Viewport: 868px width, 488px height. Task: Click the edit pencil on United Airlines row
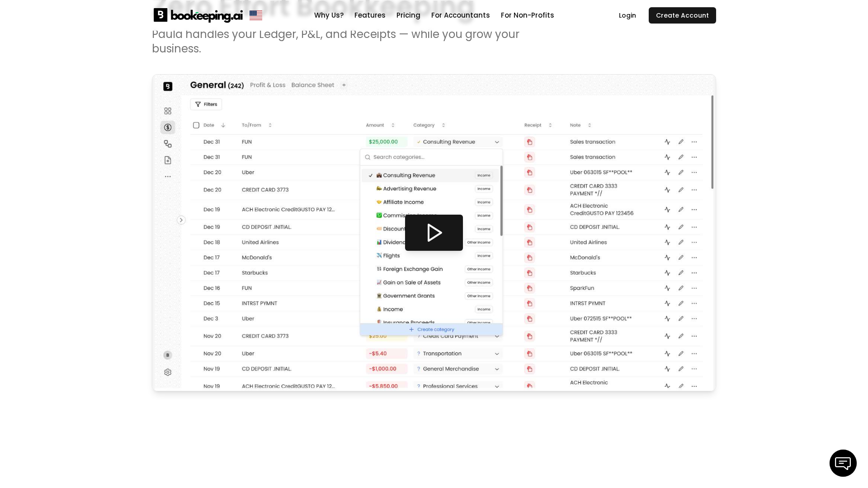681,243
